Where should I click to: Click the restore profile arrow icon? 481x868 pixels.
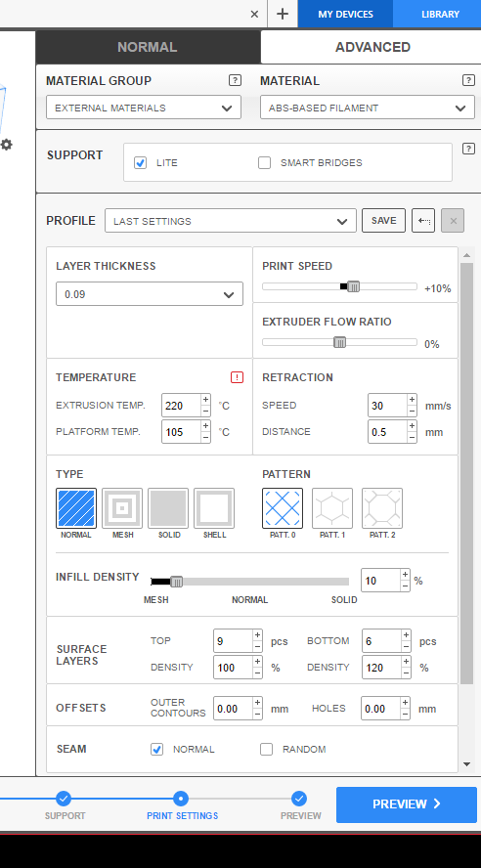click(423, 221)
